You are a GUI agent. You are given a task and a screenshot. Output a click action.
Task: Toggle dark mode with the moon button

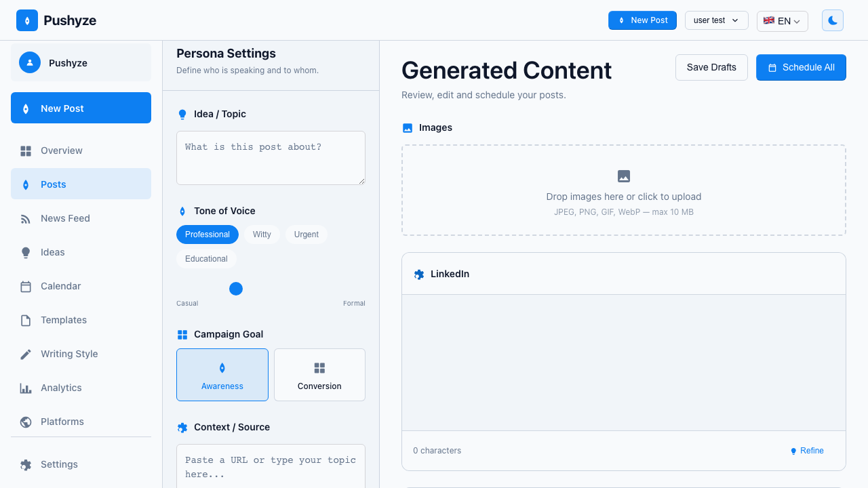[833, 20]
